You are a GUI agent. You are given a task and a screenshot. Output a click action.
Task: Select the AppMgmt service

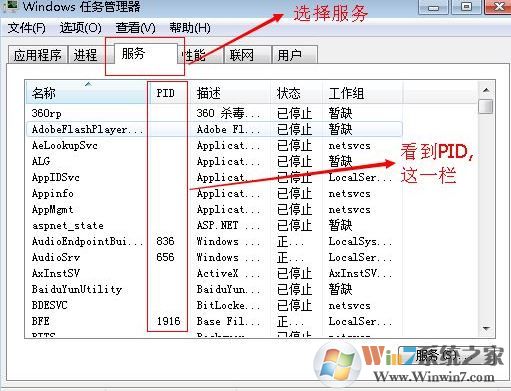pyautogui.click(x=52, y=209)
